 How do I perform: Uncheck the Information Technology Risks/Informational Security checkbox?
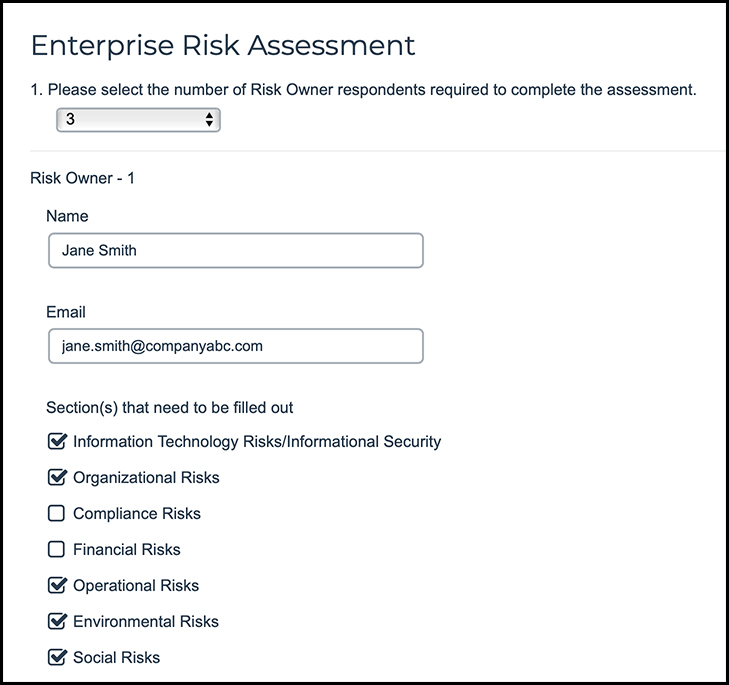(x=57, y=441)
